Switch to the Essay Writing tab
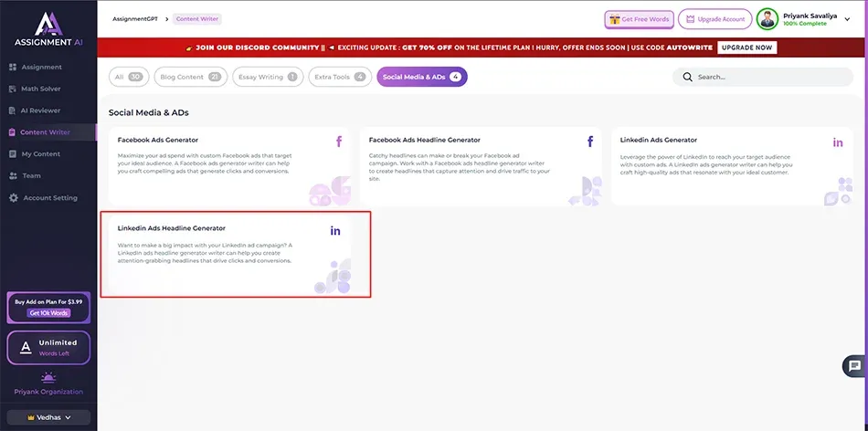Screen dimensions: 868x431 pyautogui.click(x=266, y=78)
